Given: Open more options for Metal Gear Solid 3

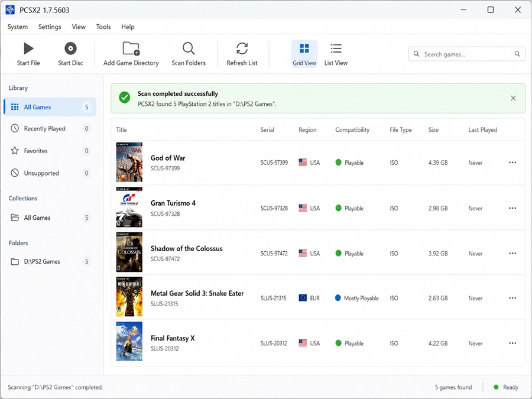Looking at the screenshot, I should coord(512,298).
